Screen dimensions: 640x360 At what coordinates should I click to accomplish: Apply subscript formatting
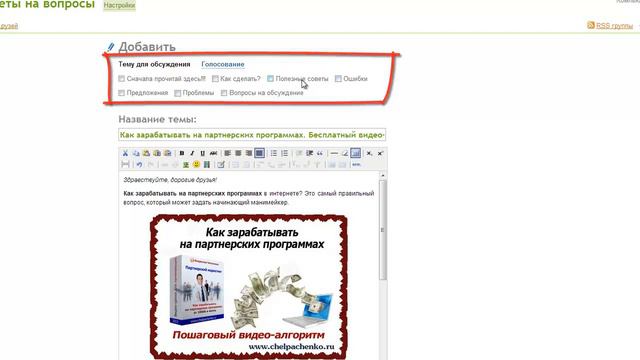tap(369, 153)
